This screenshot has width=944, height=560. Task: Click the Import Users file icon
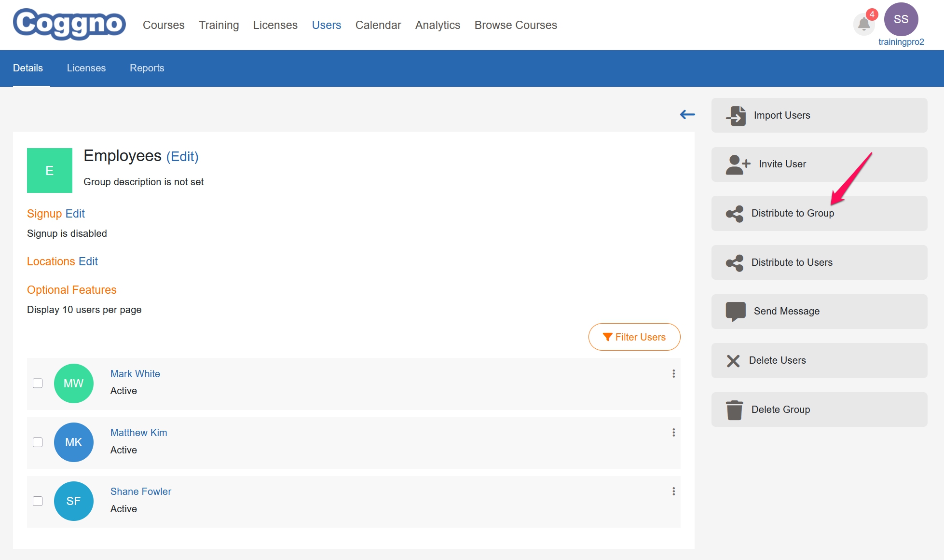click(736, 116)
